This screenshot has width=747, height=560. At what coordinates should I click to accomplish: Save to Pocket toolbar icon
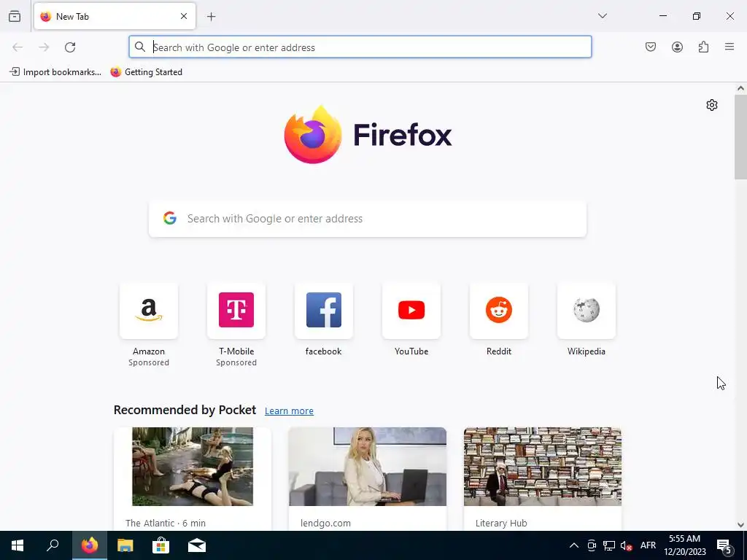click(x=650, y=47)
